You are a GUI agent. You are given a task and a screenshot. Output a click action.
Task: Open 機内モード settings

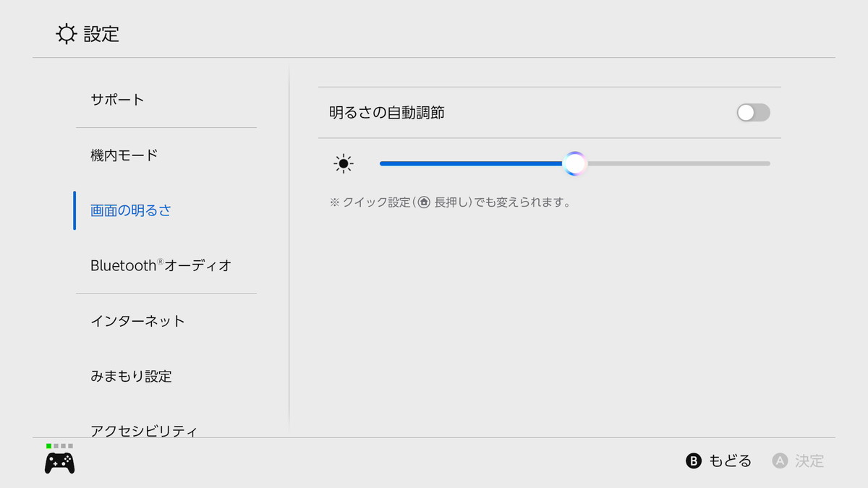124,155
